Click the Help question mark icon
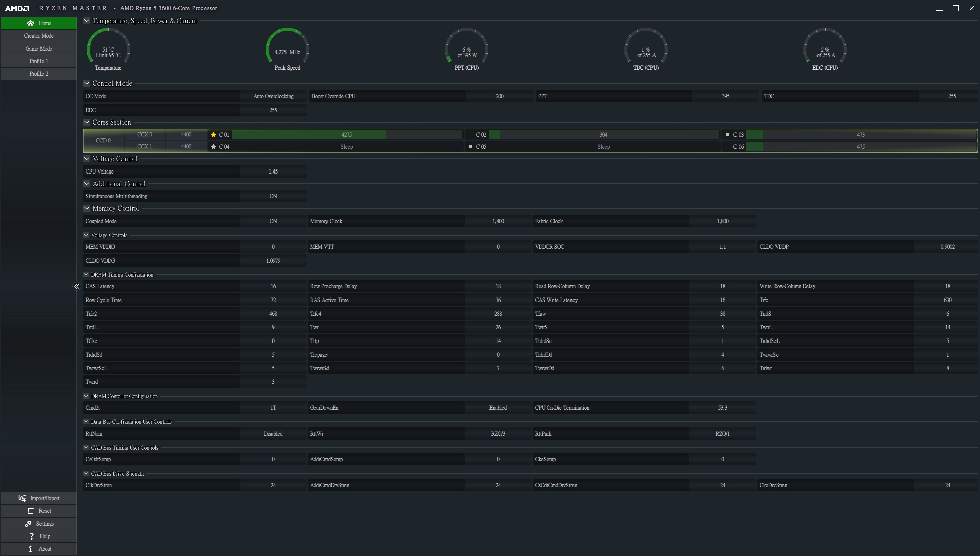The height and width of the screenshot is (556, 980). pyautogui.click(x=32, y=536)
